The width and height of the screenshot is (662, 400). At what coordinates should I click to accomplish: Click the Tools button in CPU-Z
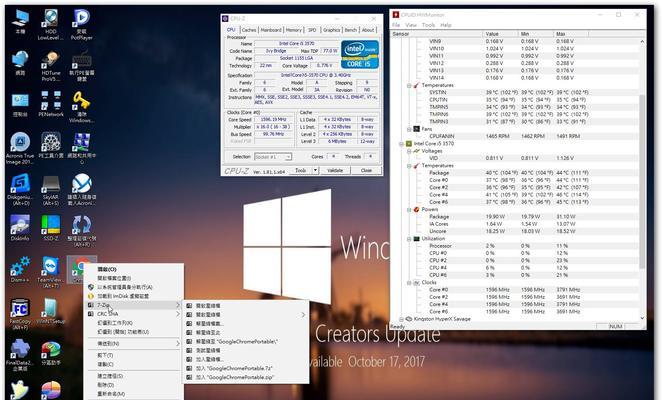pos(301,170)
